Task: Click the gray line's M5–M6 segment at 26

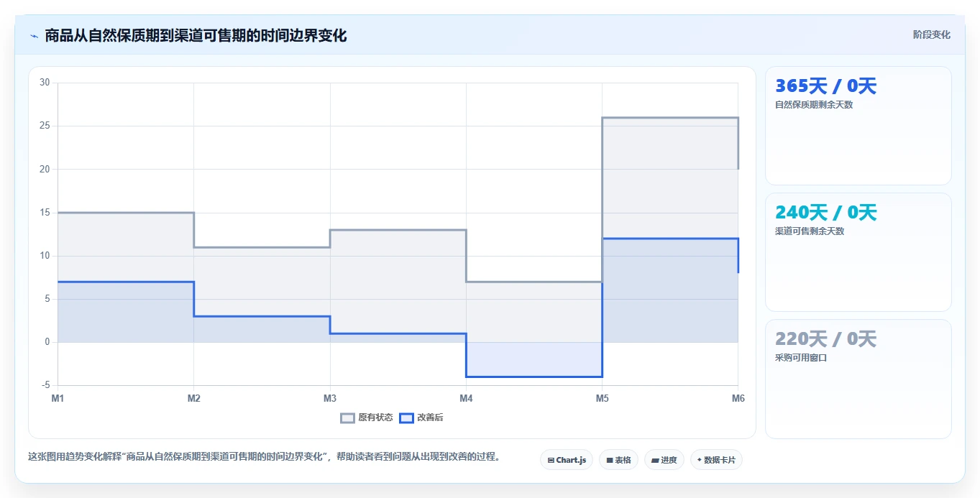Action: pos(670,117)
